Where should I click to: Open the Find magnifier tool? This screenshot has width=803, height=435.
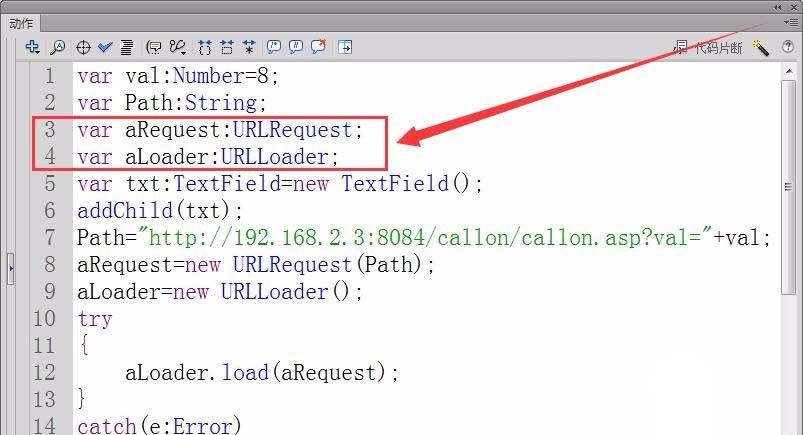click(x=57, y=47)
